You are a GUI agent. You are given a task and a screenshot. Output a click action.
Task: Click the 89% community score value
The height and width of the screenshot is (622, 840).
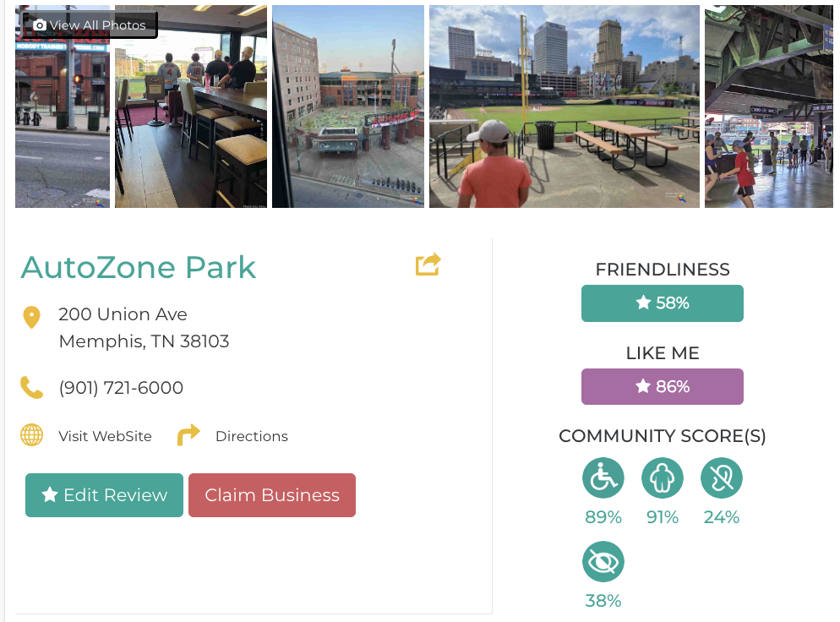pyautogui.click(x=603, y=517)
